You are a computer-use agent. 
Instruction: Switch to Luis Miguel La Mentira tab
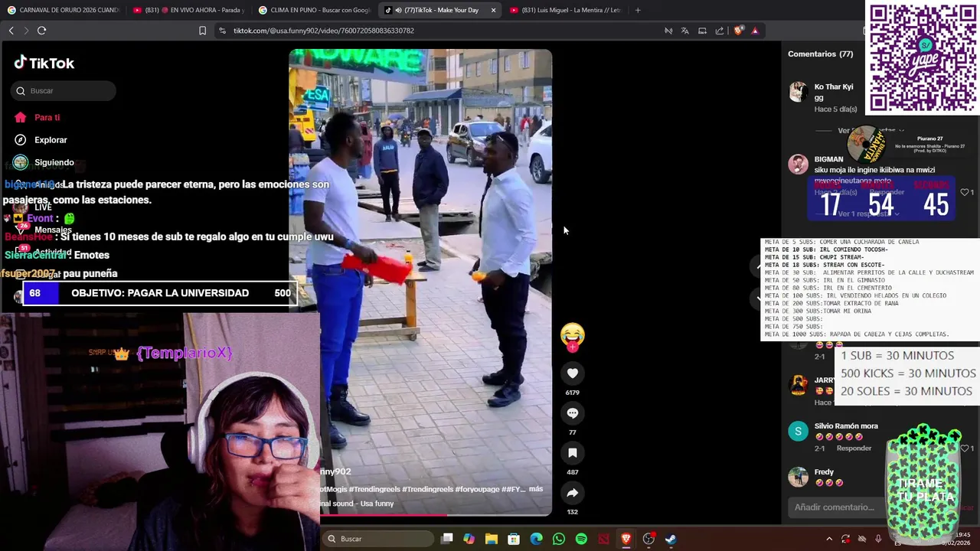coord(567,10)
